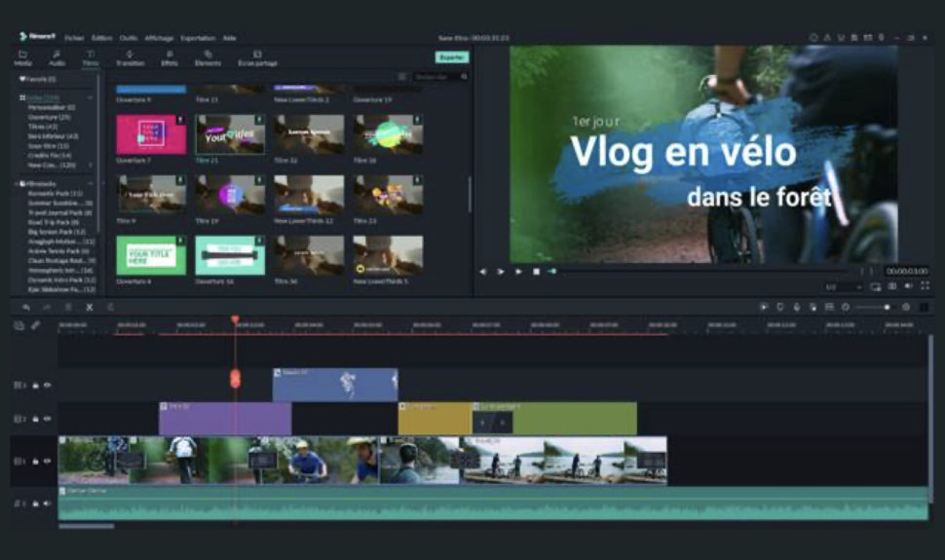
Task: Collapse the Filmstocks category list
Action: 91,183
